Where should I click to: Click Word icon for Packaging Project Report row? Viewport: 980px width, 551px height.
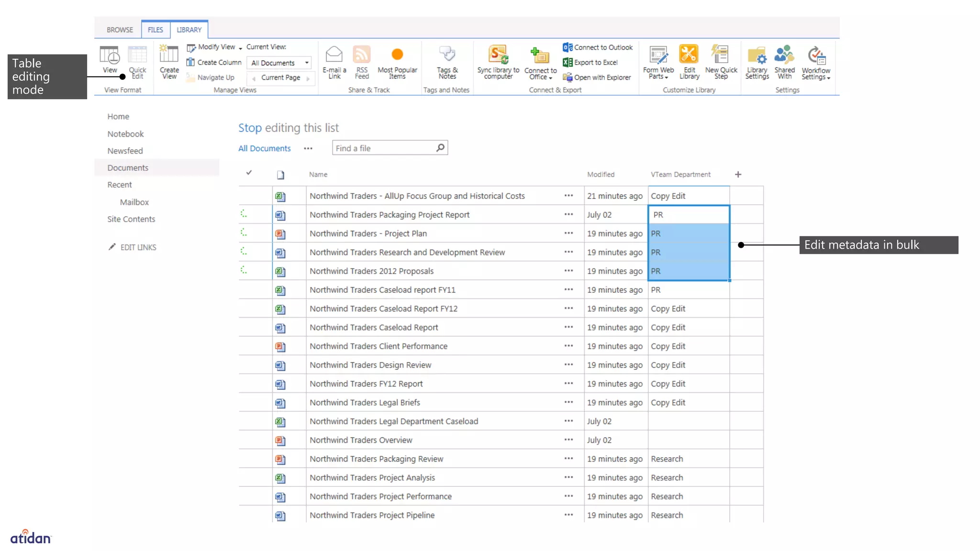(280, 215)
